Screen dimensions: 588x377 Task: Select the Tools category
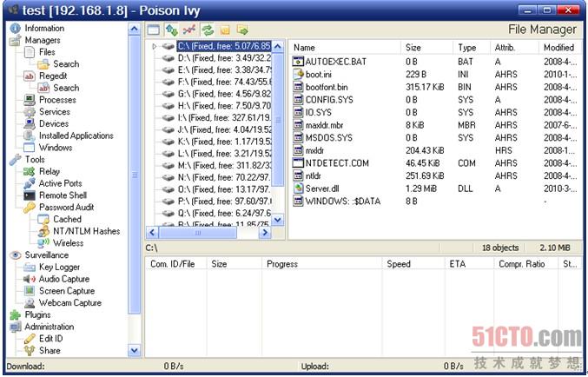[x=35, y=160]
